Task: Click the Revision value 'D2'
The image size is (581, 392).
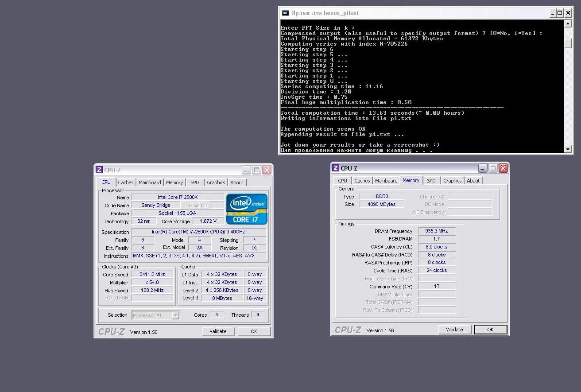Action: pyautogui.click(x=255, y=248)
